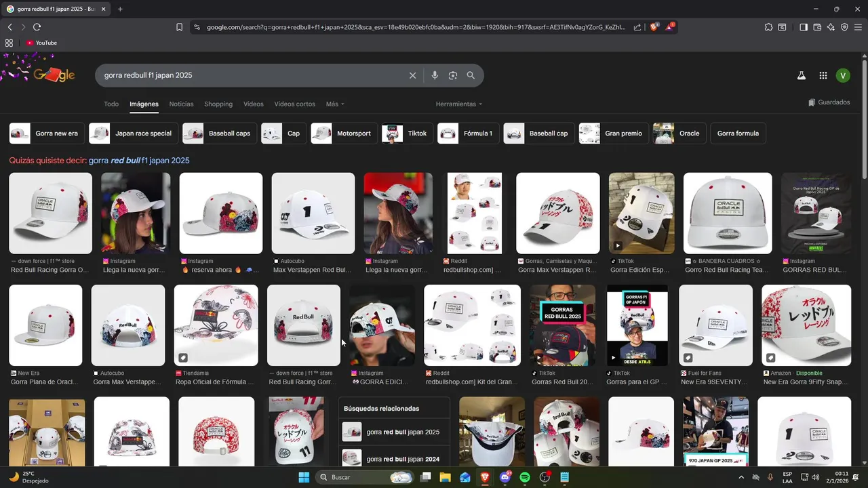Viewport: 868px width, 488px height.
Task: Open Leo AI sparkle icon
Action: pyautogui.click(x=831, y=27)
